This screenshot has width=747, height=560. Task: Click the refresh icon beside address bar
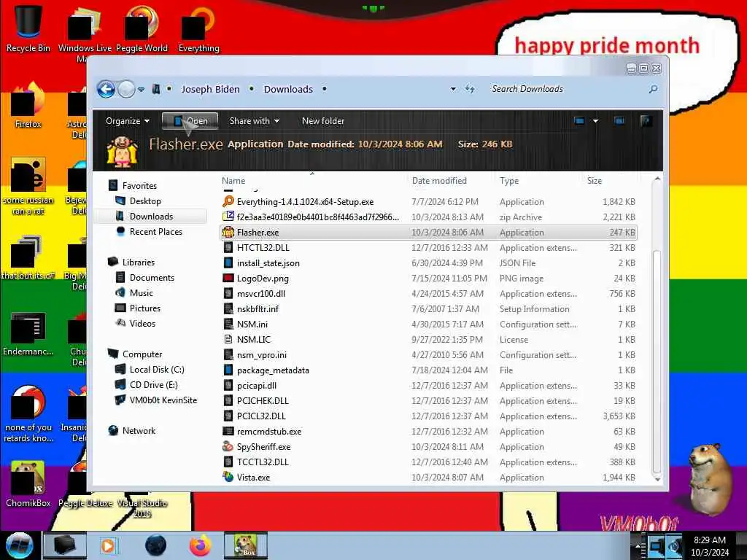[470, 89]
